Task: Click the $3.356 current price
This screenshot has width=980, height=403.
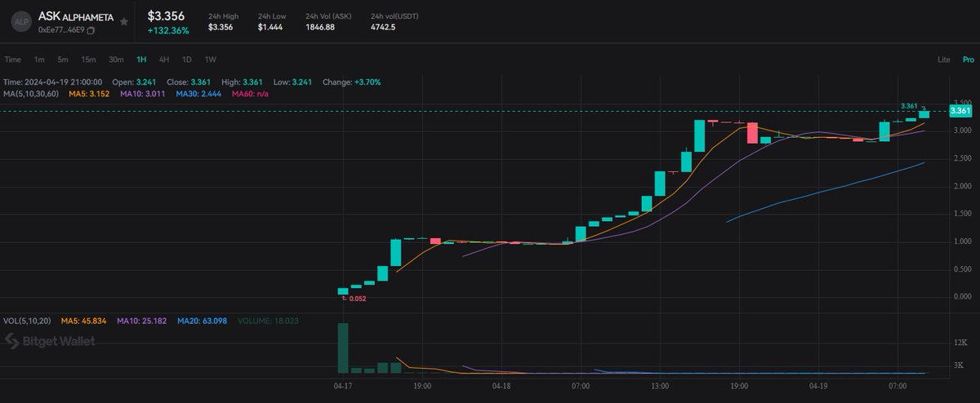Action: pyautogui.click(x=166, y=16)
